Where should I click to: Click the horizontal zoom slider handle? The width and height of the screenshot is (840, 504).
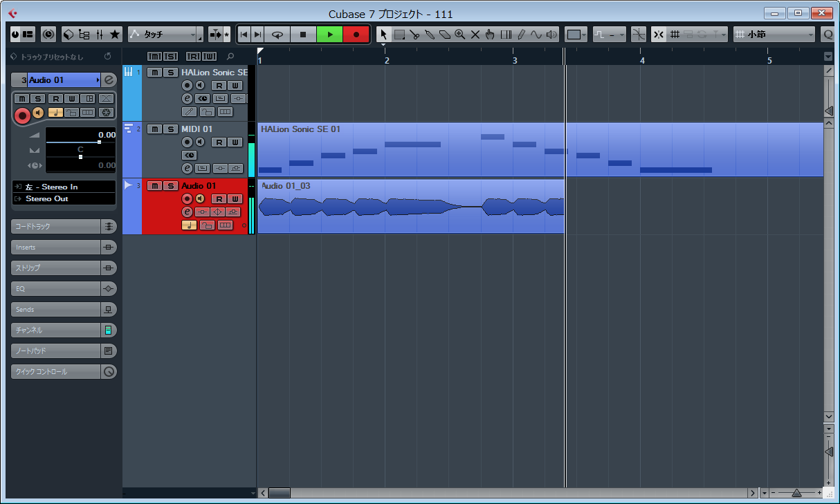(x=796, y=493)
